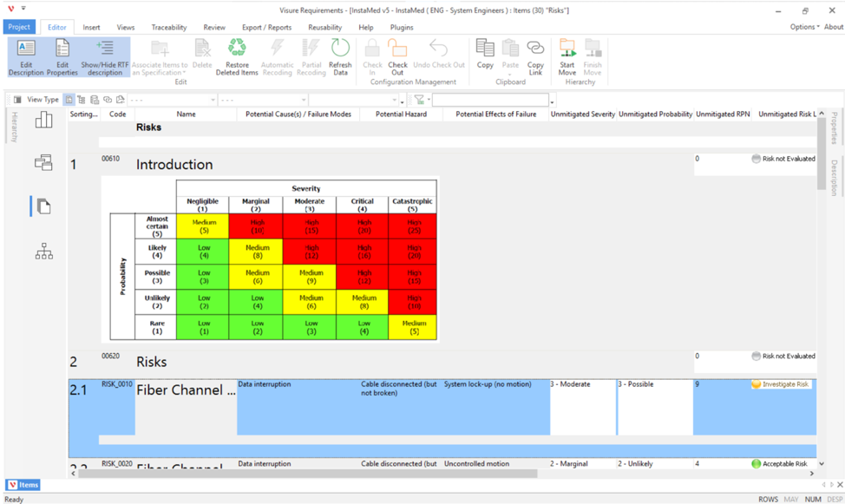Image resolution: width=845 pixels, height=504 pixels.
Task: Open the filter funnel dropdown arrow
Action: (429, 100)
